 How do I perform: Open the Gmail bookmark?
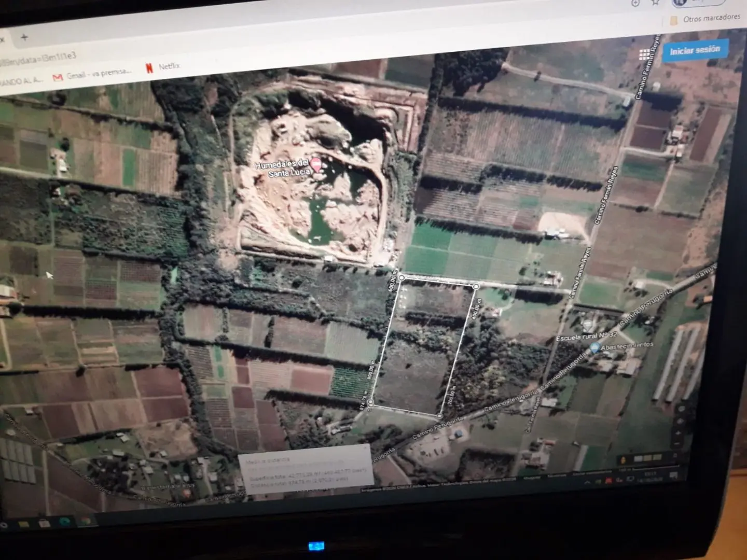pyautogui.click(x=92, y=75)
